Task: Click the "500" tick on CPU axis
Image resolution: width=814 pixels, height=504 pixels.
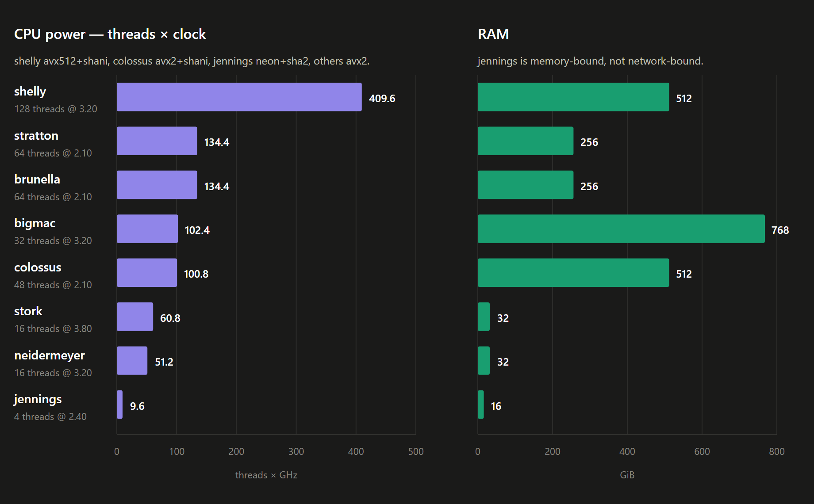Action: pyautogui.click(x=416, y=451)
